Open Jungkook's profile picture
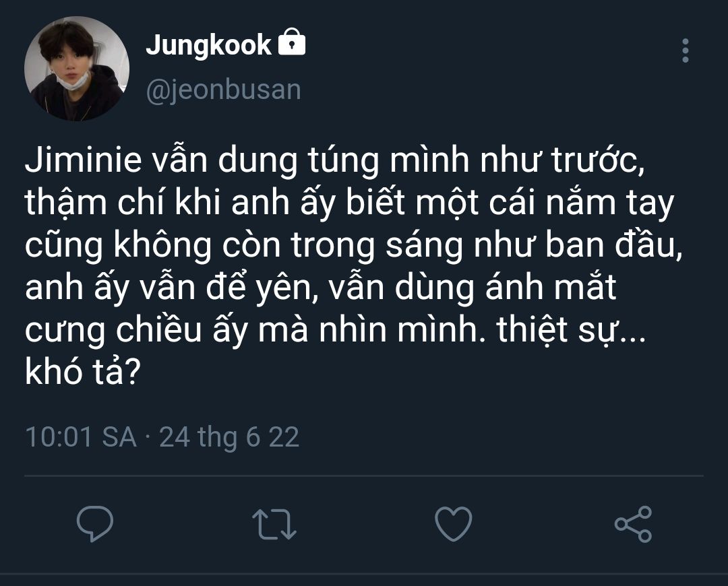 [x=76, y=69]
